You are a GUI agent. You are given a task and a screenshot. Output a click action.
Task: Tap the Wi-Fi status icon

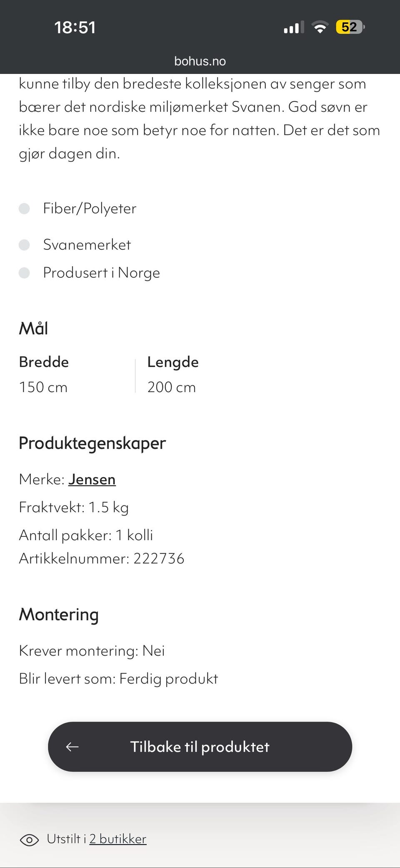(x=320, y=28)
